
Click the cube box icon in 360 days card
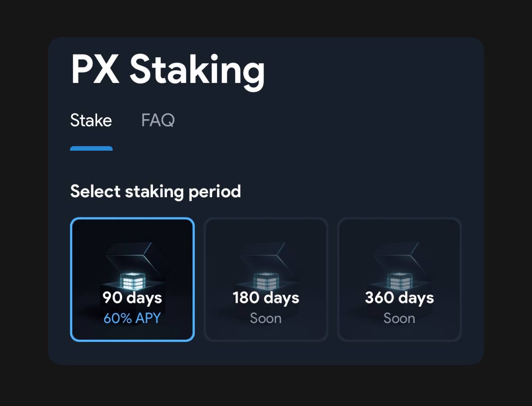tap(400, 281)
